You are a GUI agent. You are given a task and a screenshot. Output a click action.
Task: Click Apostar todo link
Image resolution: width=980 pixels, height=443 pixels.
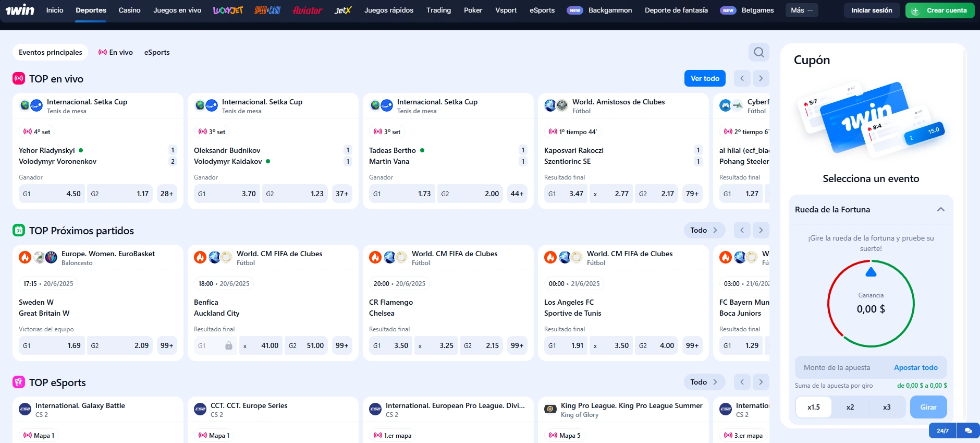tap(916, 367)
